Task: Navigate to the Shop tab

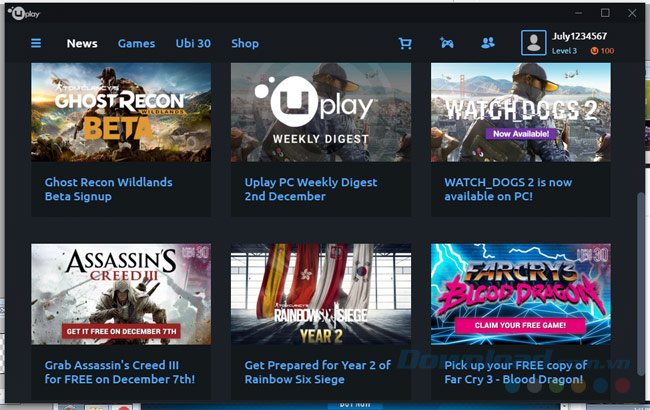Action: 245,43
